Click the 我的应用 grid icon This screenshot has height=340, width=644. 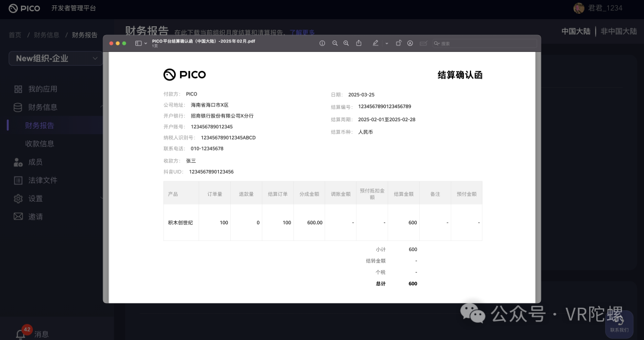coord(18,89)
